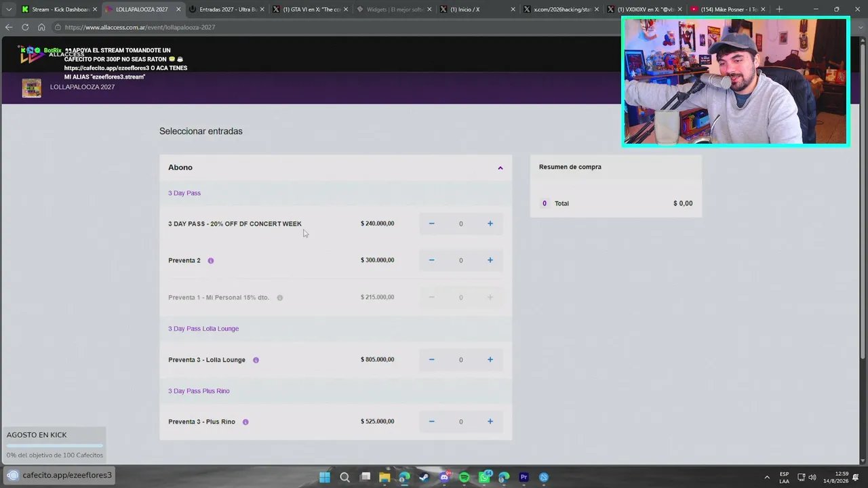Open notification bell in taskbar

pyautogui.click(x=856, y=477)
